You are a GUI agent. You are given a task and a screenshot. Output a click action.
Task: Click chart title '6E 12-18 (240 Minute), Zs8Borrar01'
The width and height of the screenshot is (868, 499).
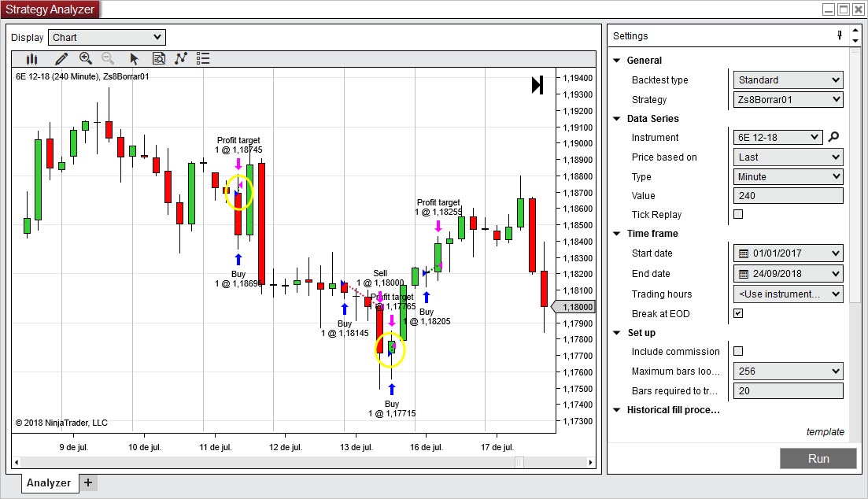coord(82,76)
